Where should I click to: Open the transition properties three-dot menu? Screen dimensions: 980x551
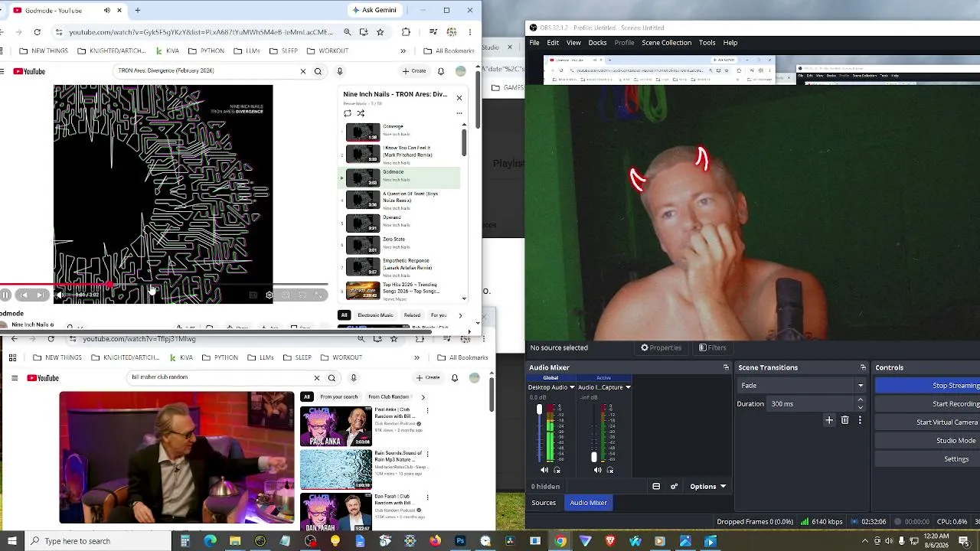860,420
